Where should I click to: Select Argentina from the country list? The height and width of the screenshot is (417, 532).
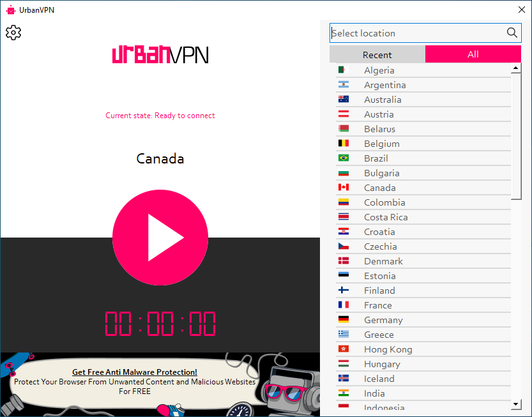(x=384, y=84)
